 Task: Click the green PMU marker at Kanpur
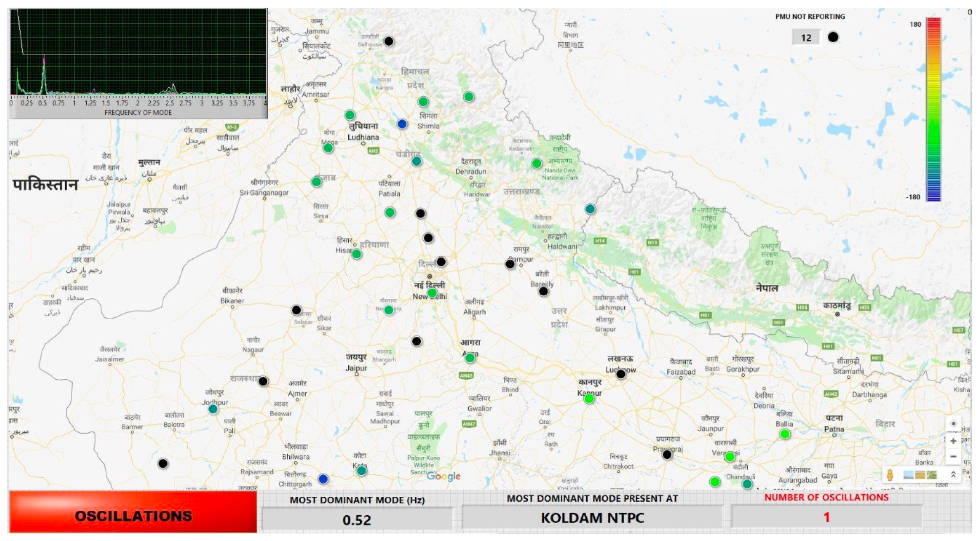tap(589, 398)
